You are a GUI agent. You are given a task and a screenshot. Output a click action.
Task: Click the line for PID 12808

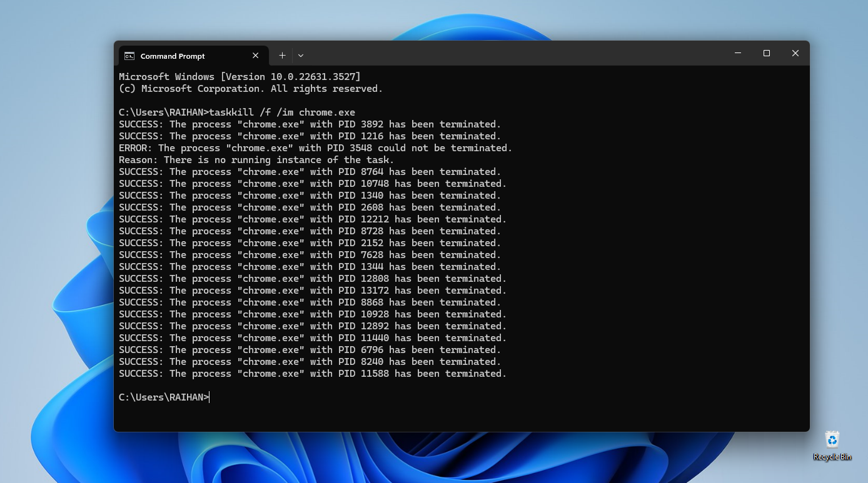[313, 279]
